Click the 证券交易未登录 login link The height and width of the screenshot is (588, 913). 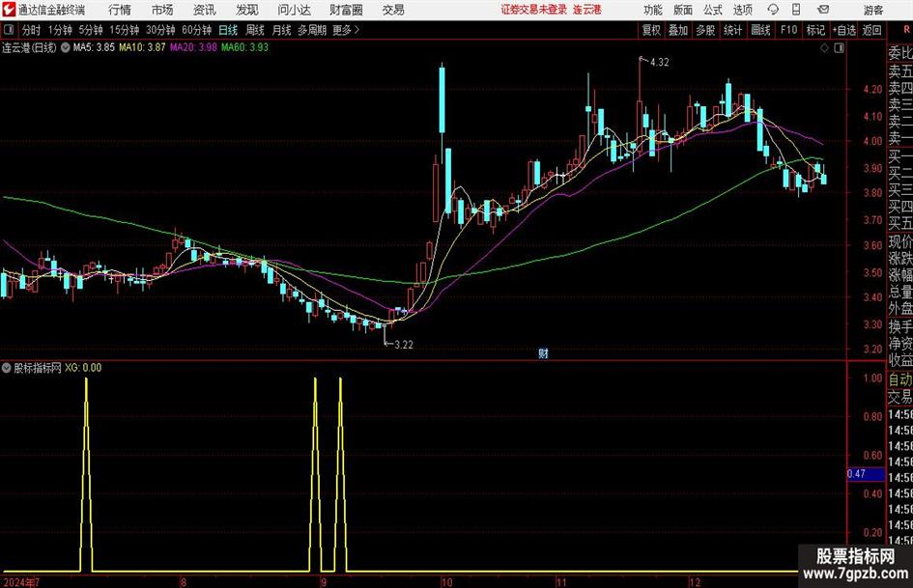coord(533,10)
